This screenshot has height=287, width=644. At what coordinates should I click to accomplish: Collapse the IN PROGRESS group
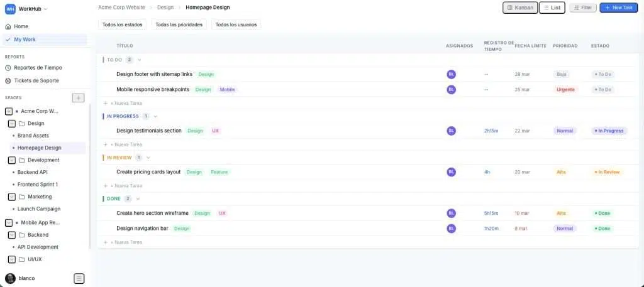click(155, 116)
